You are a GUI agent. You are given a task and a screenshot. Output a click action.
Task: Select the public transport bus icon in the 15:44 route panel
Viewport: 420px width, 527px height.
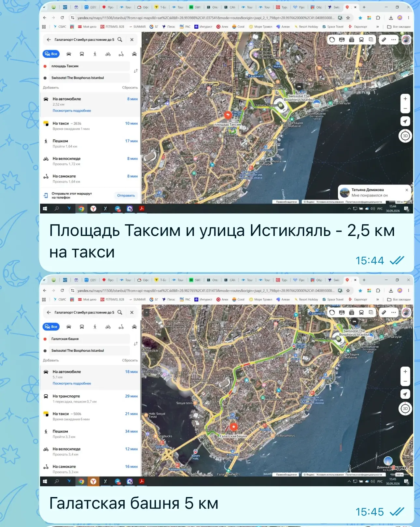coord(82,54)
